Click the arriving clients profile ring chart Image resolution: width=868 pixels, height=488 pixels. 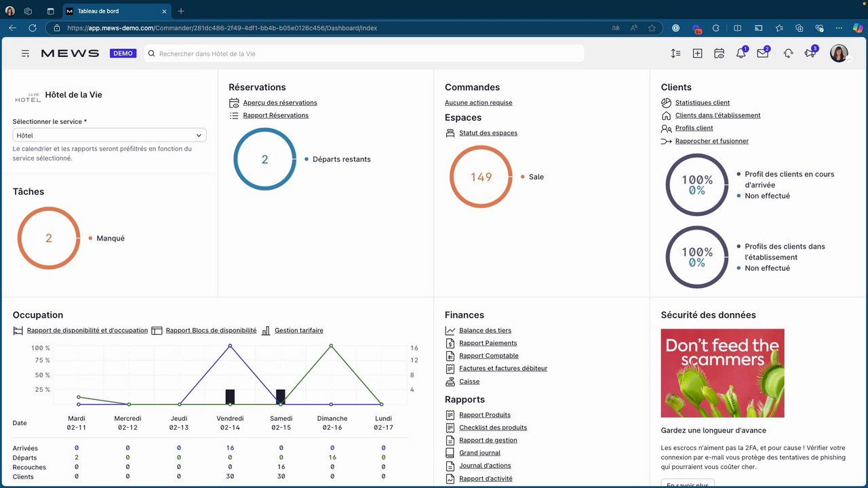point(697,185)
